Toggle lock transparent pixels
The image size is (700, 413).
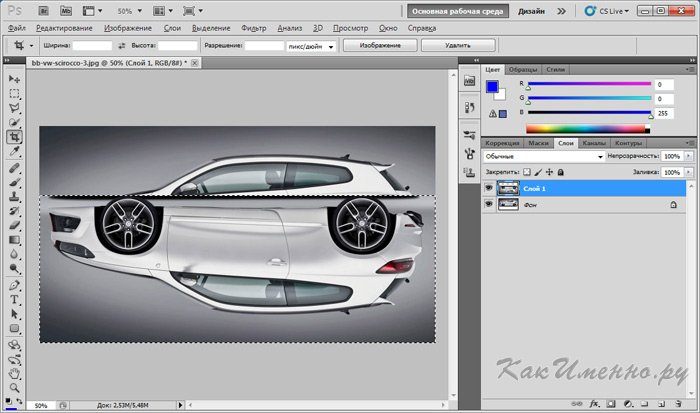527,172
